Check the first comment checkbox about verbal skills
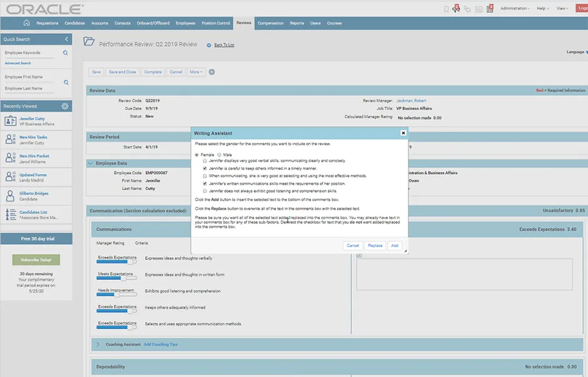This screenshot has height=377, width=588. point(205,160)
